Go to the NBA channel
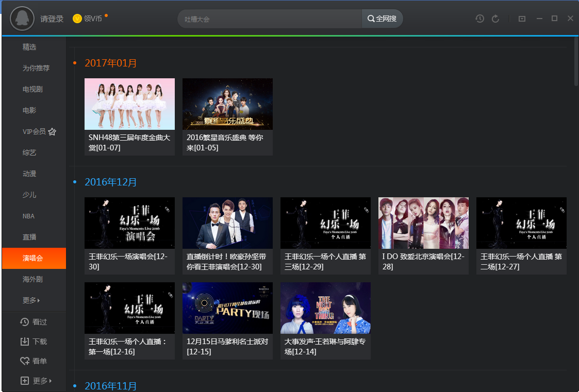579x392 pixels. click(28, 216)
